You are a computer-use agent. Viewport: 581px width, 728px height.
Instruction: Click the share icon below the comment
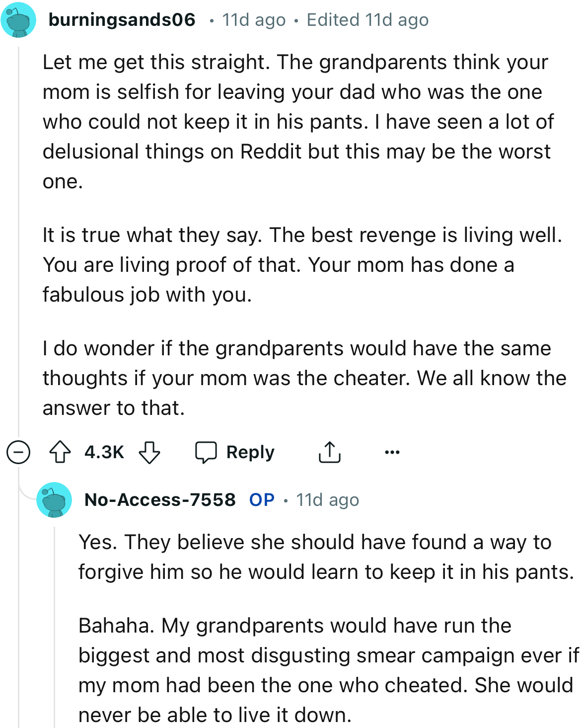pyautogui.click(x=329, y=452)
